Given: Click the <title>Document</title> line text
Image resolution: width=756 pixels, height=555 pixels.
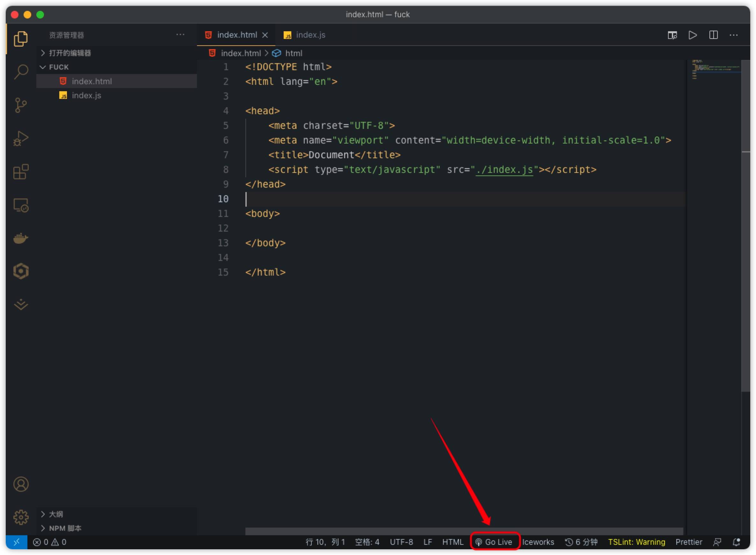Looking at the screenshot, I should pos(334,155).
